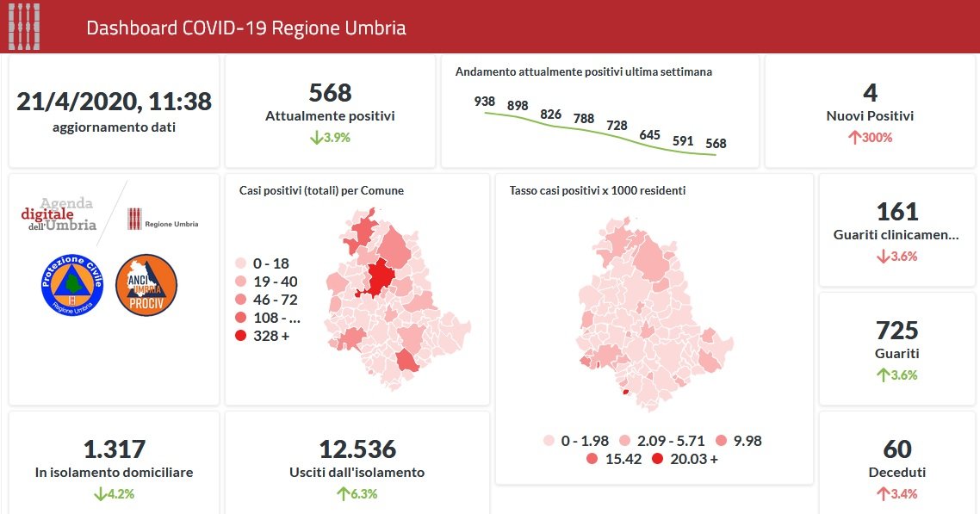Open the Dashboard COVID-19 Regione Umbria title
Image resolution: width=980 pixels, height=514 pixels.
tap(246, 28)
